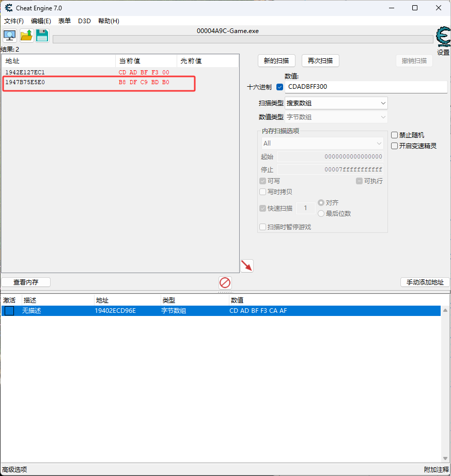Enable the 开启变速精灵 checkbox
Image resolution: width=451 pixels, height=476 pixels.
pyautogui.click(x=394, y=146)
